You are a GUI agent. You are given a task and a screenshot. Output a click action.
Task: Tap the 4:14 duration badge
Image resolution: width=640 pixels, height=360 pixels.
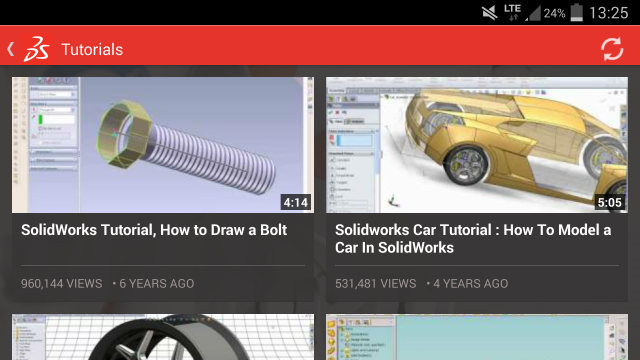tap(296, 202)
